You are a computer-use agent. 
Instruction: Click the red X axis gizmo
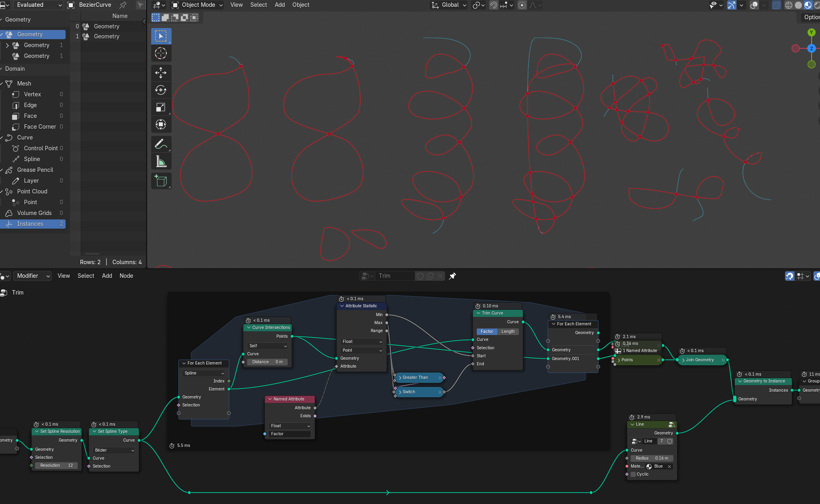796,48
